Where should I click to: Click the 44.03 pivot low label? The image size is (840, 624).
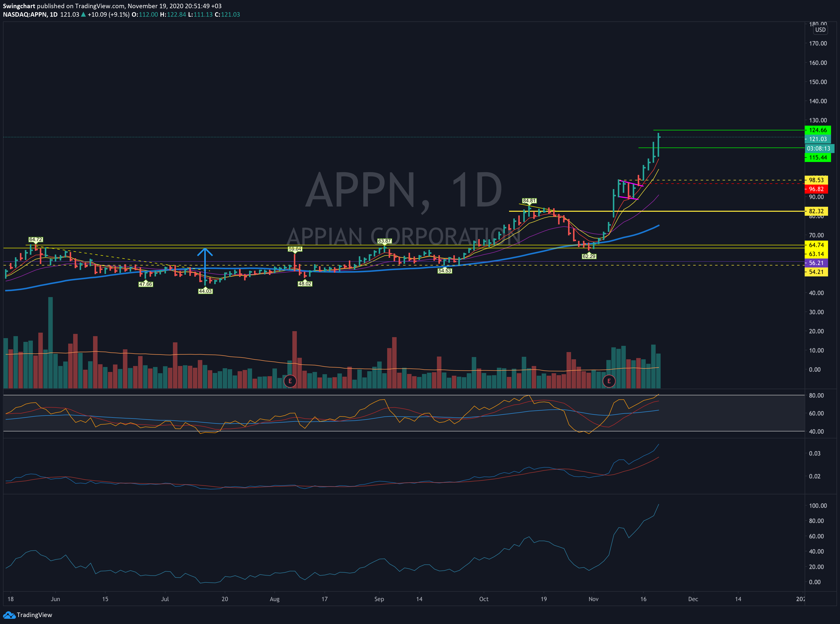(205, 291)
